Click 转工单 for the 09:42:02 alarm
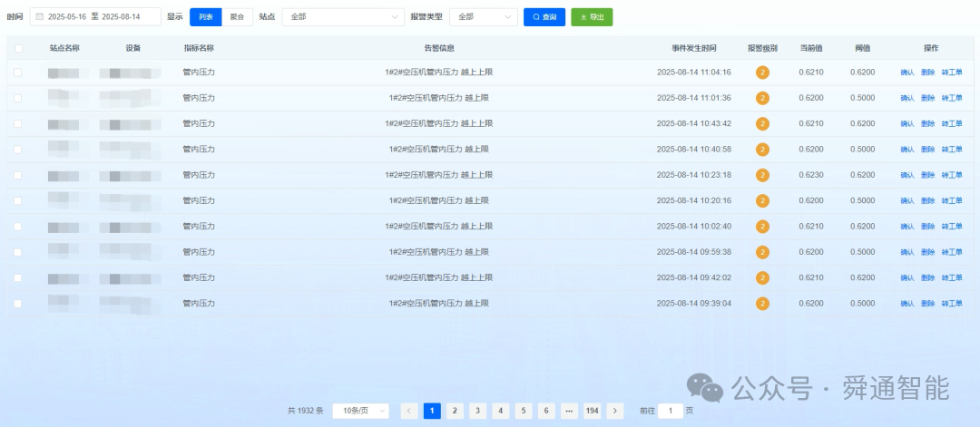The height and width of the screenshot is (427, 980). tap(952, 277)
